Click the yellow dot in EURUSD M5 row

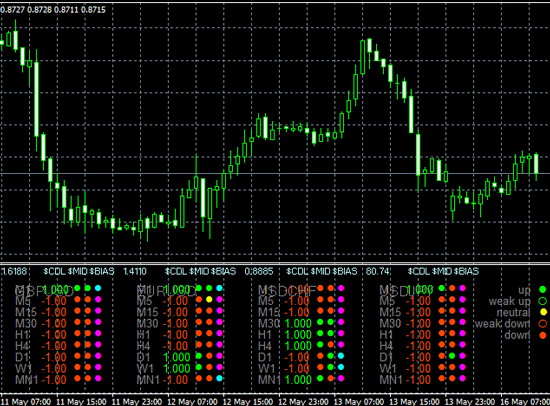pos(209,299)
